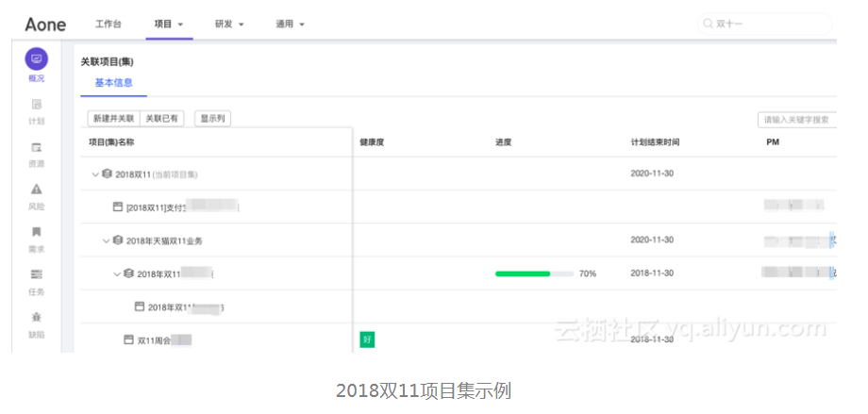Go to 工作台 in top navigation
Viewport: 868px width, 414px height.
point(108,25)
